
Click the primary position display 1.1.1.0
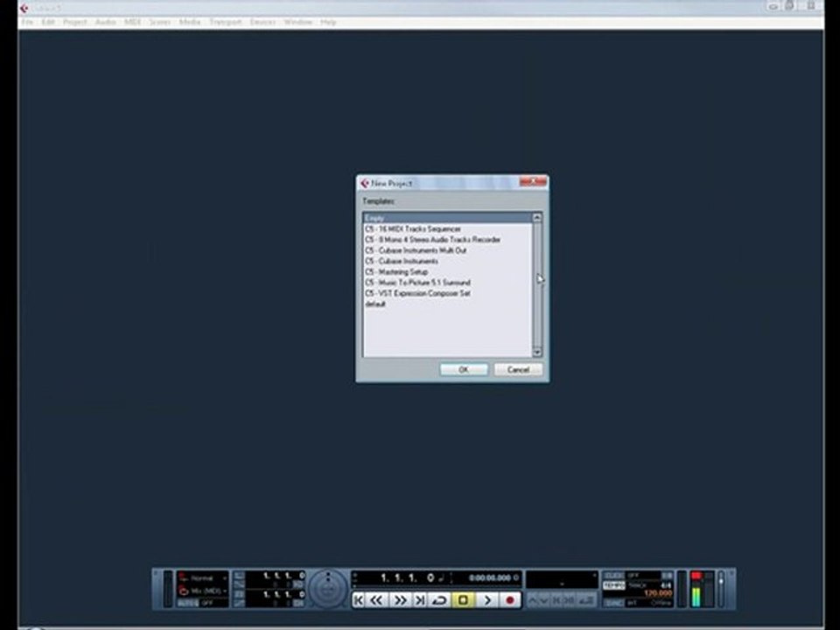(407, 578)
